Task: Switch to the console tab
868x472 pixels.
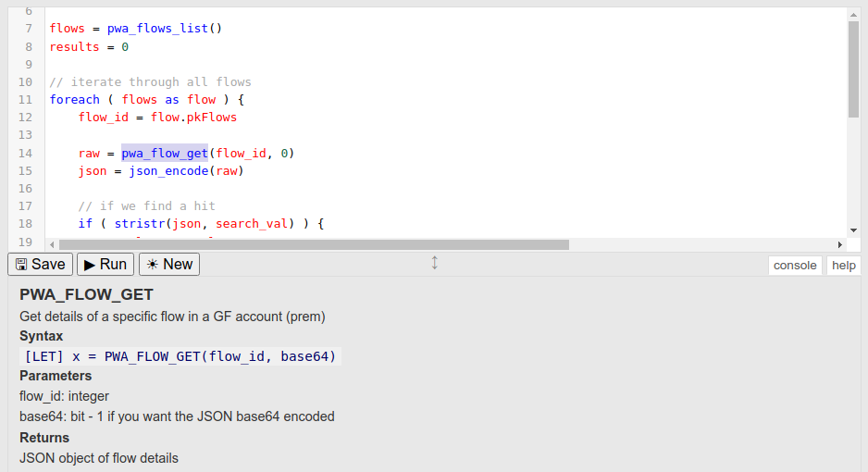Action: [x=795, y=266]
